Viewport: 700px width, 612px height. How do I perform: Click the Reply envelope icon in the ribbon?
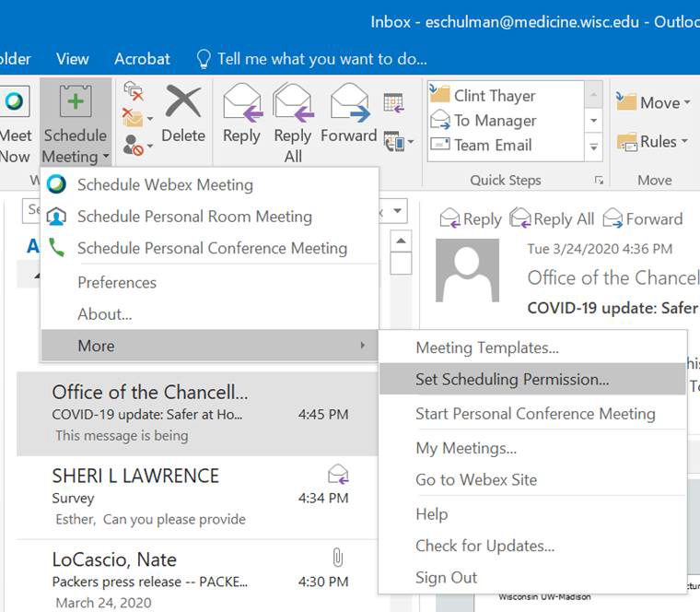pyautogui.click(x=241, y=103)
